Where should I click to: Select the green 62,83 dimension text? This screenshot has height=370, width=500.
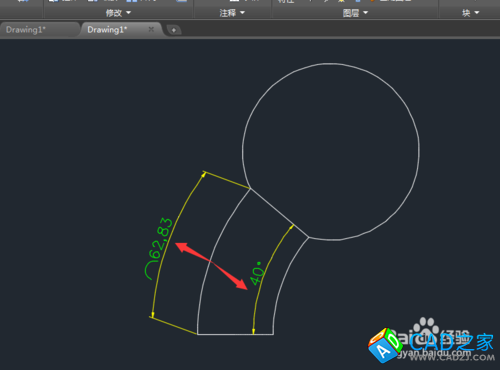162,239
